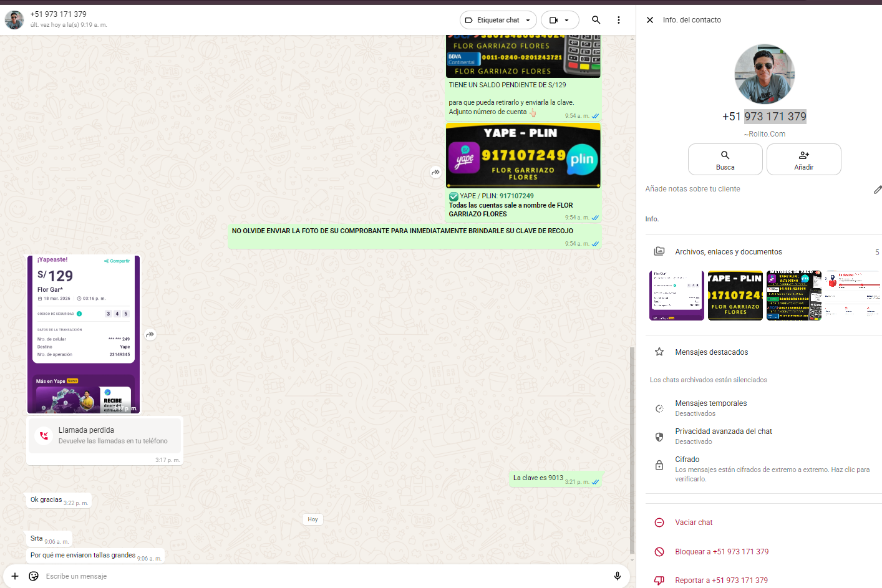
Task: Open the Etiquetar chat dropdown
Action: pyautogui.click(x=498, y=20)
